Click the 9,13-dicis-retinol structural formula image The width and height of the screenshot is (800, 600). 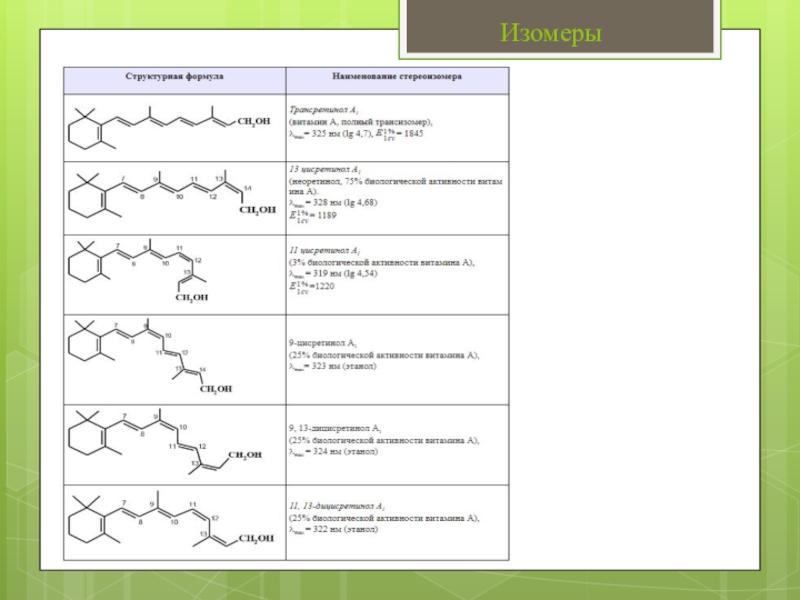[165, 442]
